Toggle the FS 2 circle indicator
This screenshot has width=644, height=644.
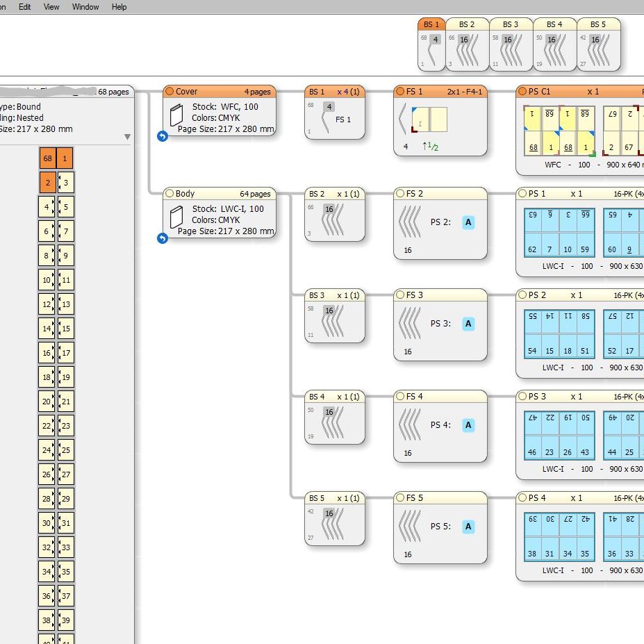point(399,193)
